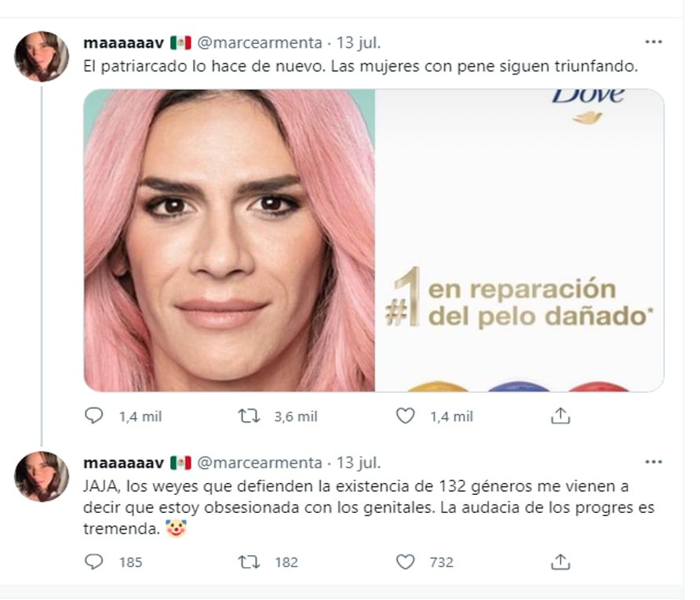
Task: Open the @marcearmenta handle in the first tweet
Action: click(x=260, y=43)
